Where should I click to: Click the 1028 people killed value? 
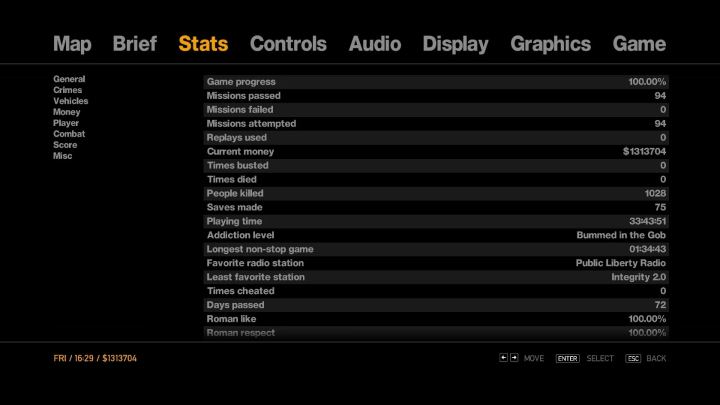pos(655,193)
